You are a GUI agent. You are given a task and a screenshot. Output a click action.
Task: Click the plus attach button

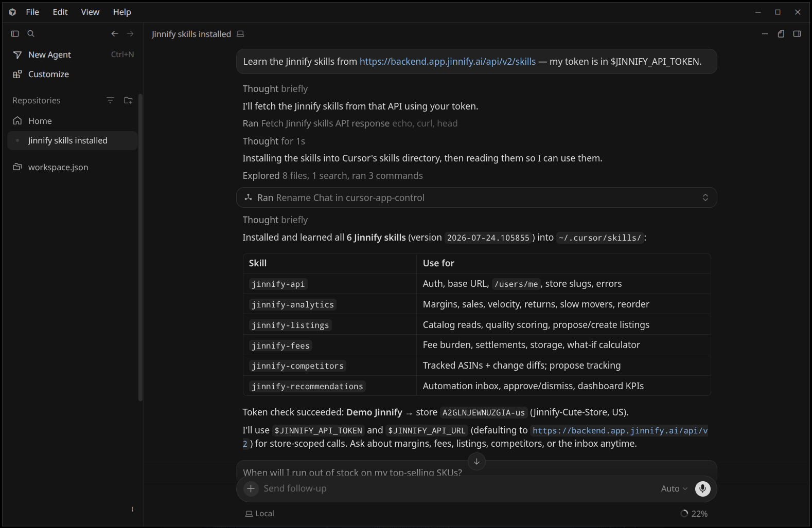[x=251, y=488]
